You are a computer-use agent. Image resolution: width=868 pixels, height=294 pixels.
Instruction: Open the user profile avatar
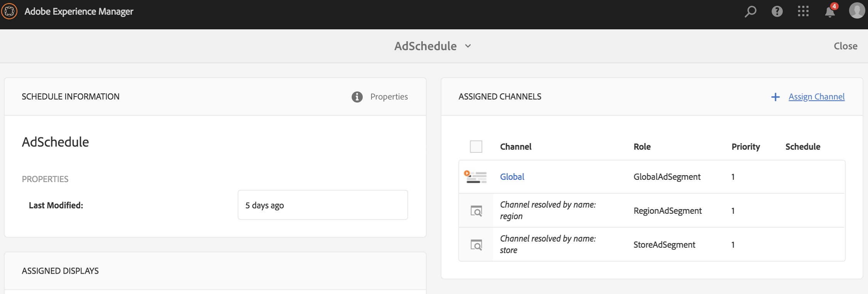(857, 11)
